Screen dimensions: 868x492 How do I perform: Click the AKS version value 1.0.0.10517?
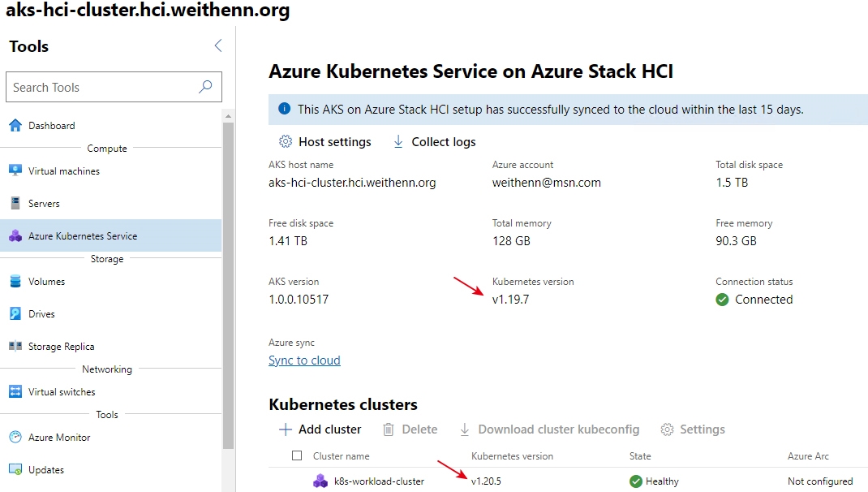[299, 300]
